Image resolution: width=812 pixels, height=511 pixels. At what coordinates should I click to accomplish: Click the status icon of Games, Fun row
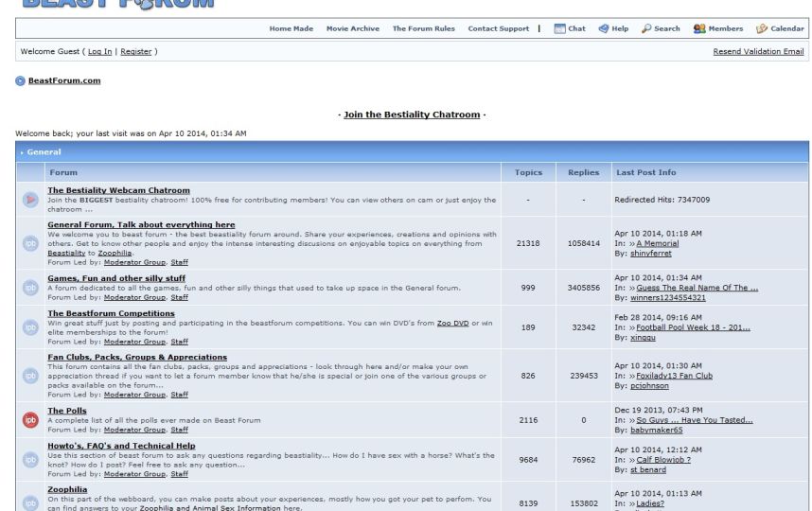tap(30, 288)
